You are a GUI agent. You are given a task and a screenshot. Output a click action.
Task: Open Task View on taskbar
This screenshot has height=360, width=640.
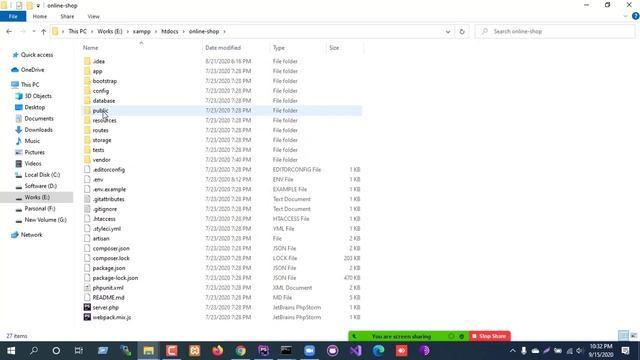78,351
